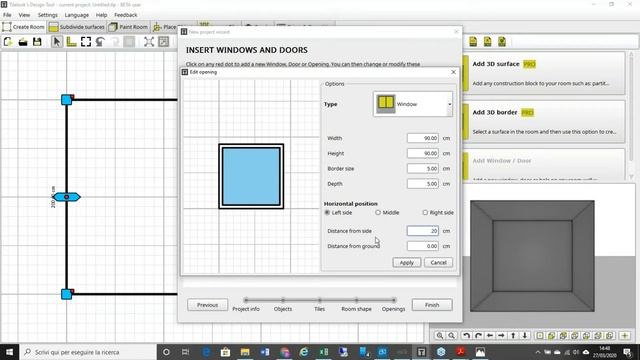Click the Border size input field
640x360 pixels.
[x=423, y=168]
